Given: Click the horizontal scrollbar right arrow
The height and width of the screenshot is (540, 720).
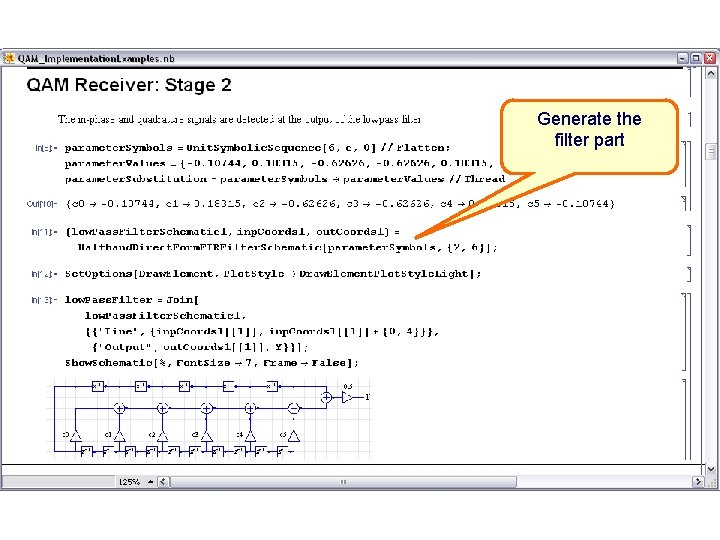Looking at the screenshot, I should click(x=698, y=482).
